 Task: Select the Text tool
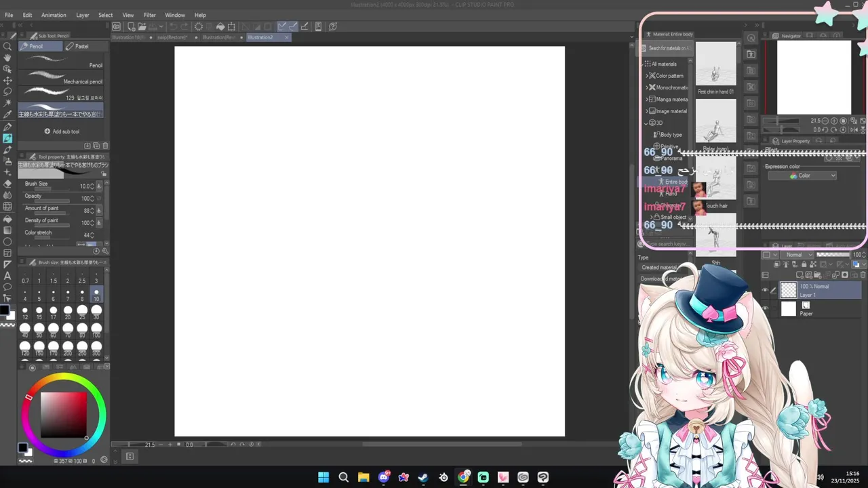click(x=7, y=276)
